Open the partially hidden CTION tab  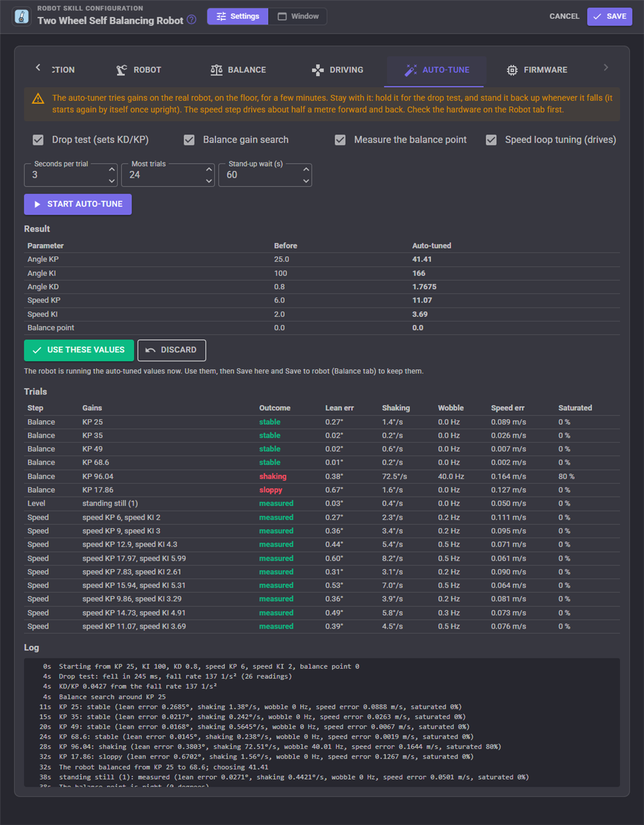[63, 70]
